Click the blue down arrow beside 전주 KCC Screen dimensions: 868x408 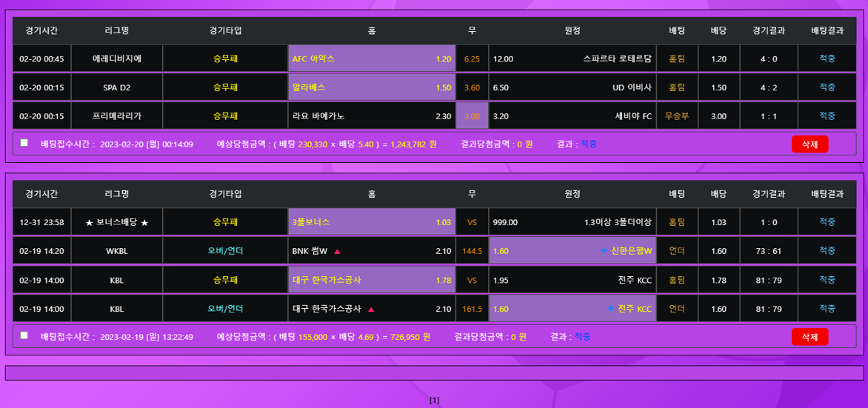(x=610, y=310)
